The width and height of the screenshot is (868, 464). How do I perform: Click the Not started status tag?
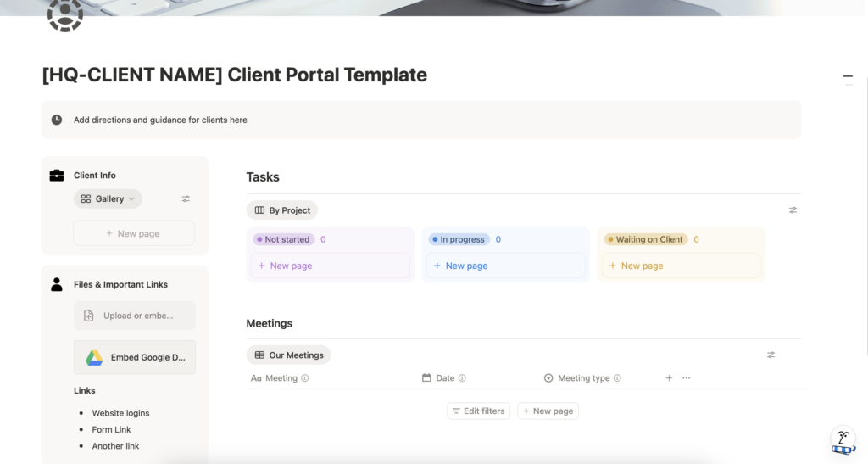[284, 239]
